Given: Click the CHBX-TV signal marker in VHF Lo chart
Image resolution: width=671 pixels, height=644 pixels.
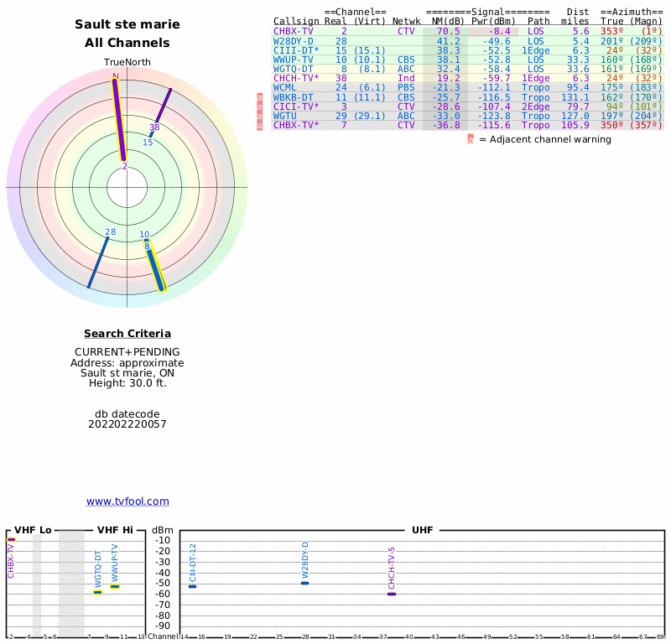Looking at the screenshot, I should pyautogui.click(x=11, y=539).
